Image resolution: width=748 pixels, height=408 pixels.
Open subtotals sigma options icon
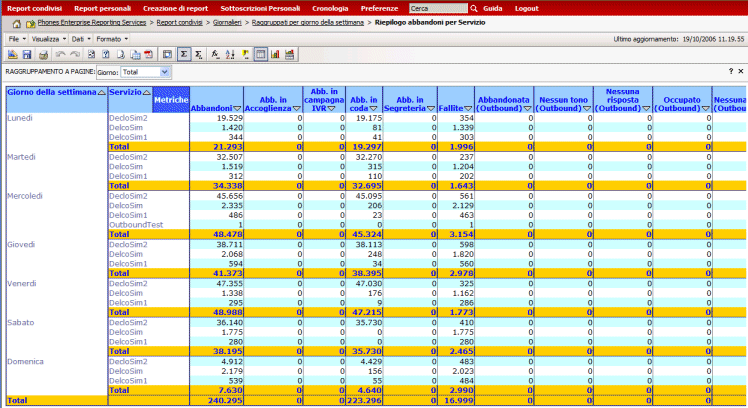point(198,54)
